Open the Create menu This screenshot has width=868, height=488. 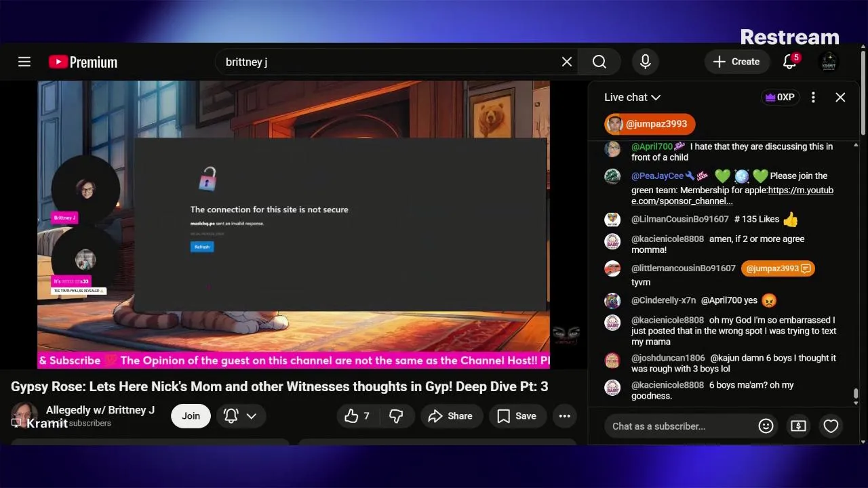click(x=736, y=62)
